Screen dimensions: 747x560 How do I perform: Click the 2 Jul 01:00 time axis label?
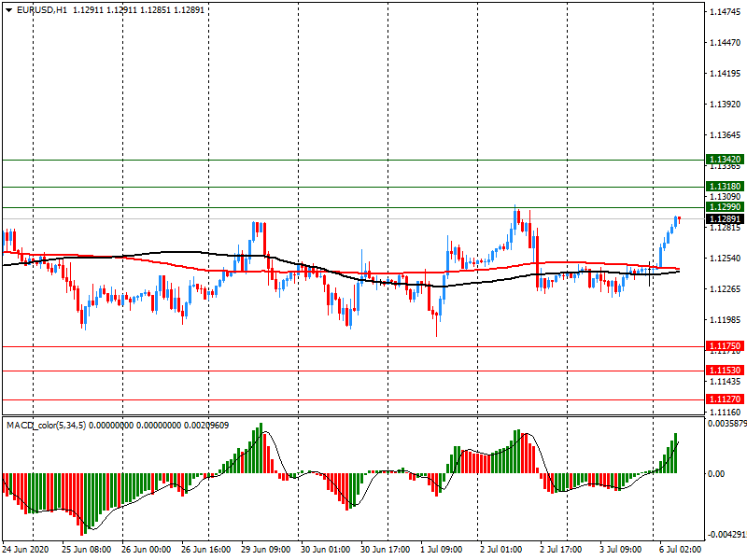coord(503,549)
